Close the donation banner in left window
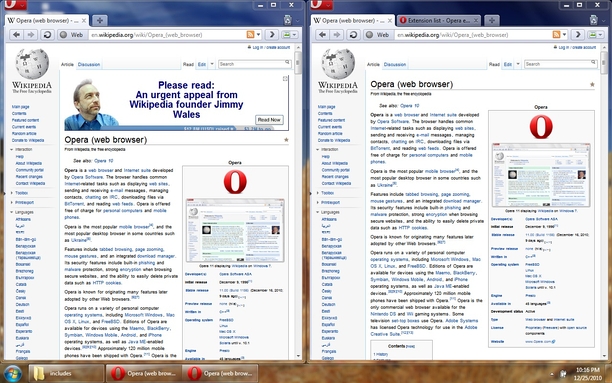Screen dimensions: 612x383 285,78
